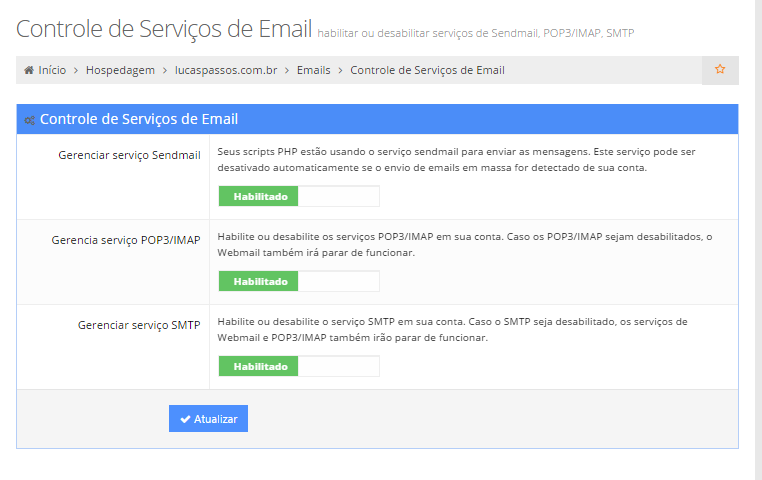This screenshot has height=480, width=762.
Task: Disable the Sendmail service toggle
Action: [299, 196]
